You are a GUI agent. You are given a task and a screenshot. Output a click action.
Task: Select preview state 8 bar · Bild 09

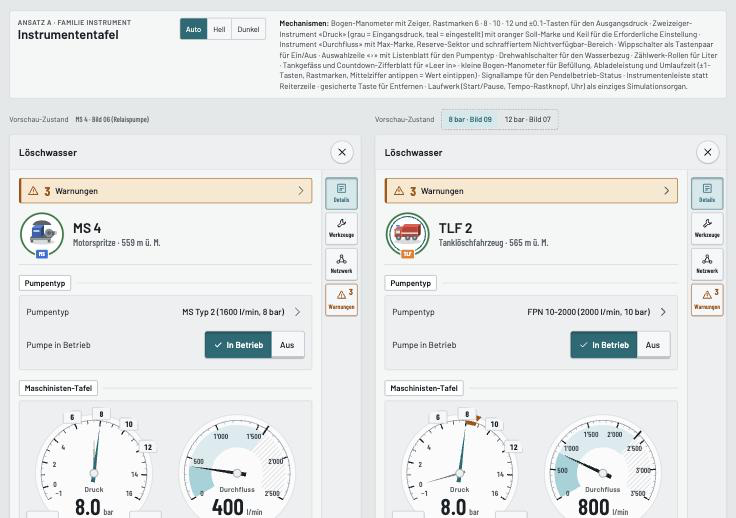pos(470,120)
